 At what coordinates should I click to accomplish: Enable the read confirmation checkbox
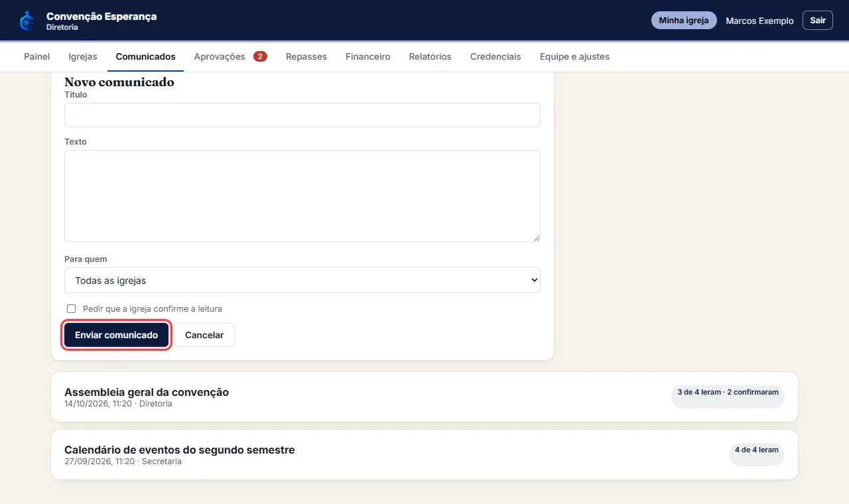(x=72, y=309)
